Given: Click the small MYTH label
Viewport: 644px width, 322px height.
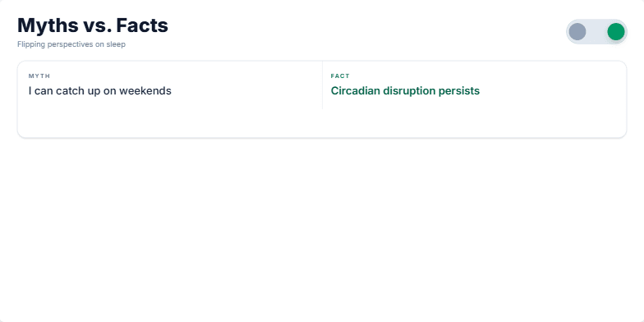Looking at the screenshot, I should pos(39,76).
